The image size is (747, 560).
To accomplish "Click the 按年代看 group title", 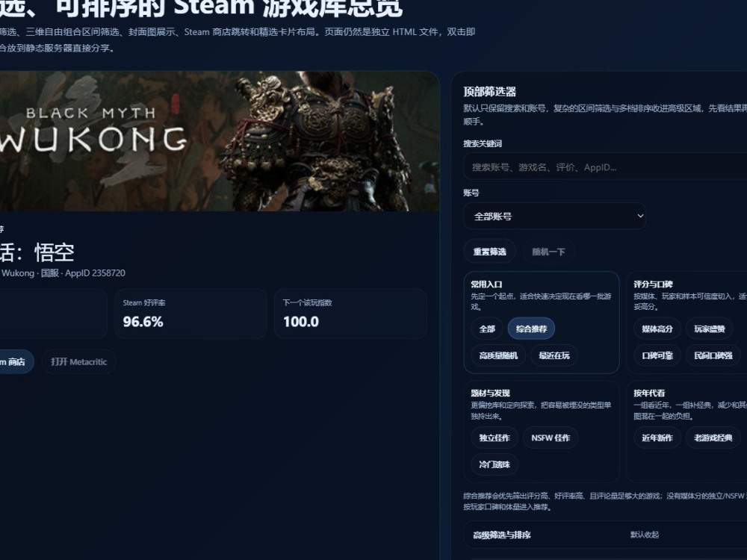I will [x=649, y=393].
